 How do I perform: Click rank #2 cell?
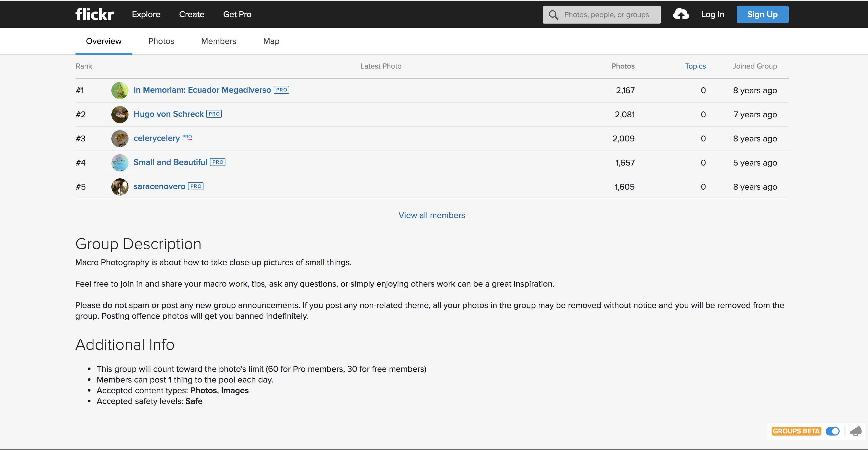coord(81,115)
